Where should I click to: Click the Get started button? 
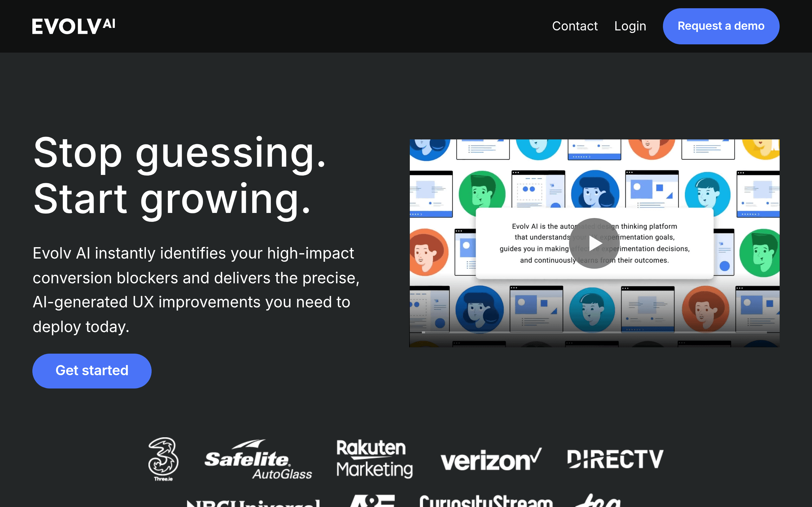coord(92,371)
